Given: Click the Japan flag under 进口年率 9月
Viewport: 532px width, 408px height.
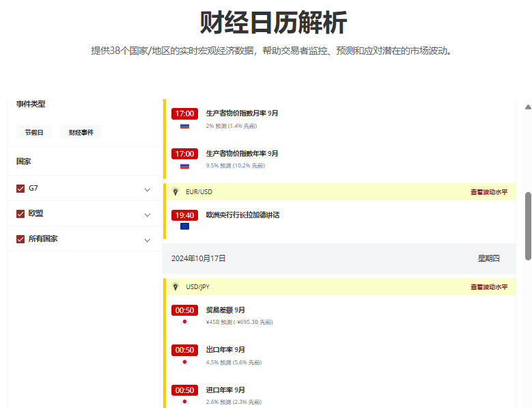Looking at the screenshot, I should 184,402.
